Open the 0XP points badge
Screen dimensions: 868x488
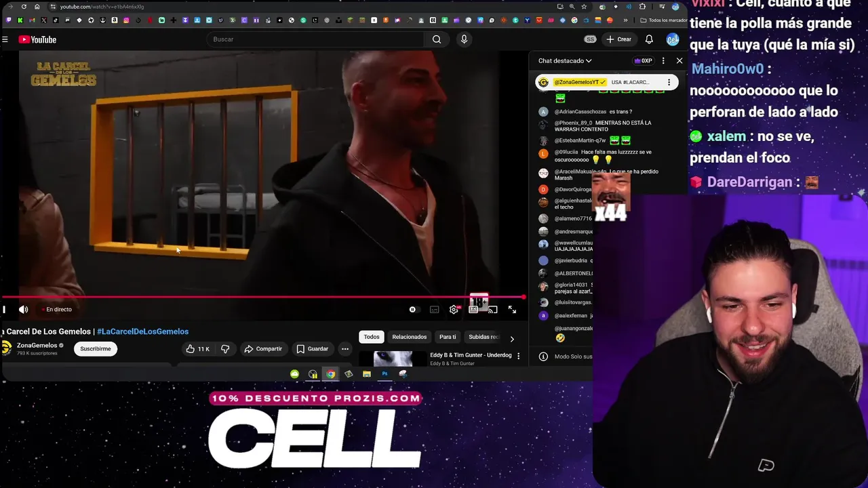(643, 61)
